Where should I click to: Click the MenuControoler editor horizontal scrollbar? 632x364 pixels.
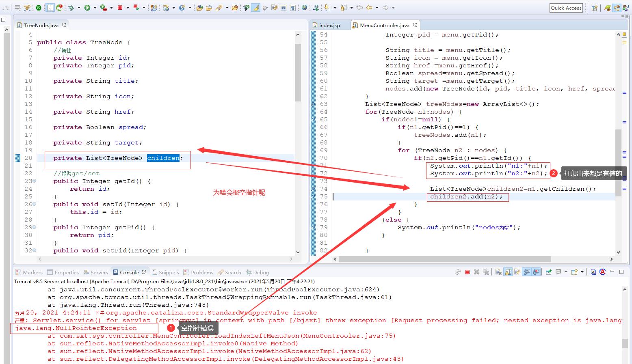[445, 259]
